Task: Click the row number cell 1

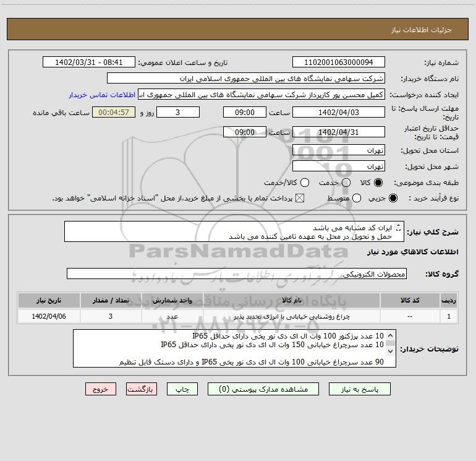Action: coord(449,316)
